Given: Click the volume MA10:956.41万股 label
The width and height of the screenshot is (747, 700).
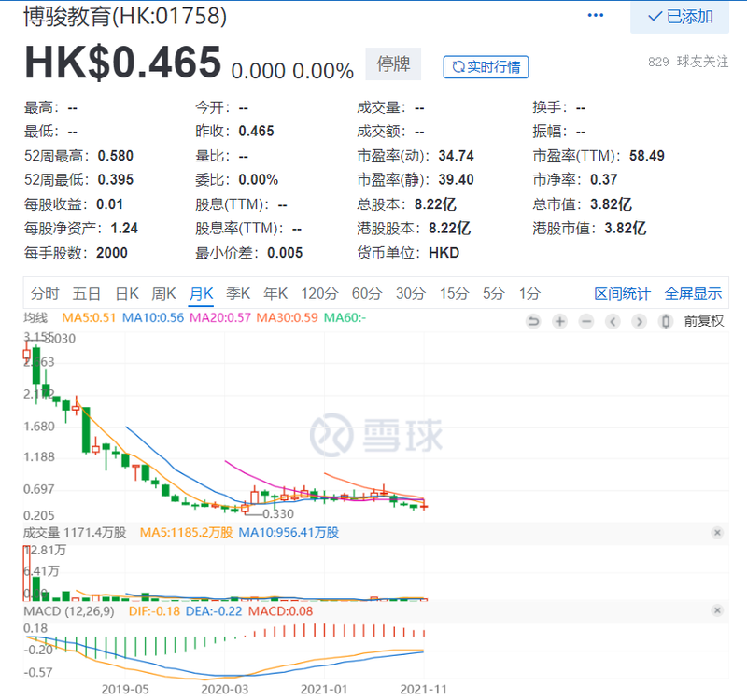Looking at the screenshot, I should click(x=289, y=532).
